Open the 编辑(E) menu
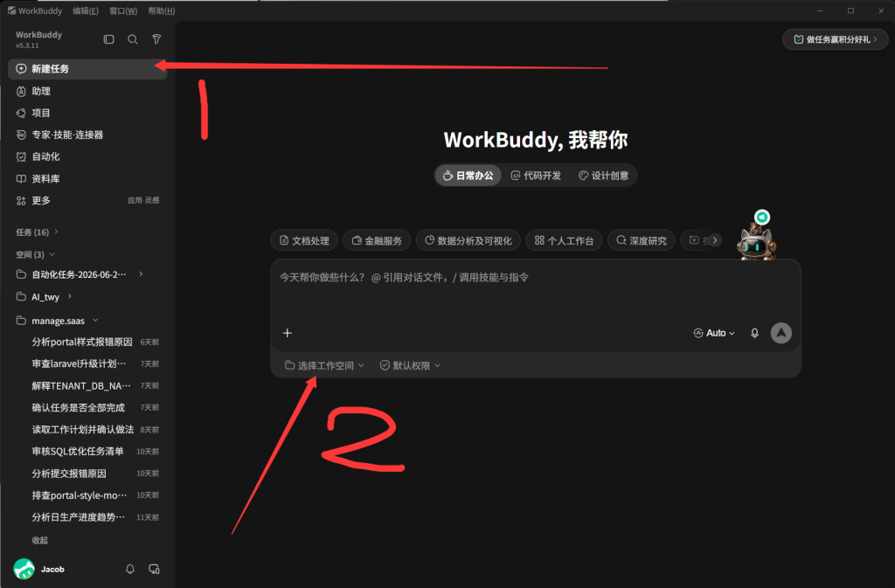Image resolution: width=895 pixels, height=588 pixels. click(86, 10)
